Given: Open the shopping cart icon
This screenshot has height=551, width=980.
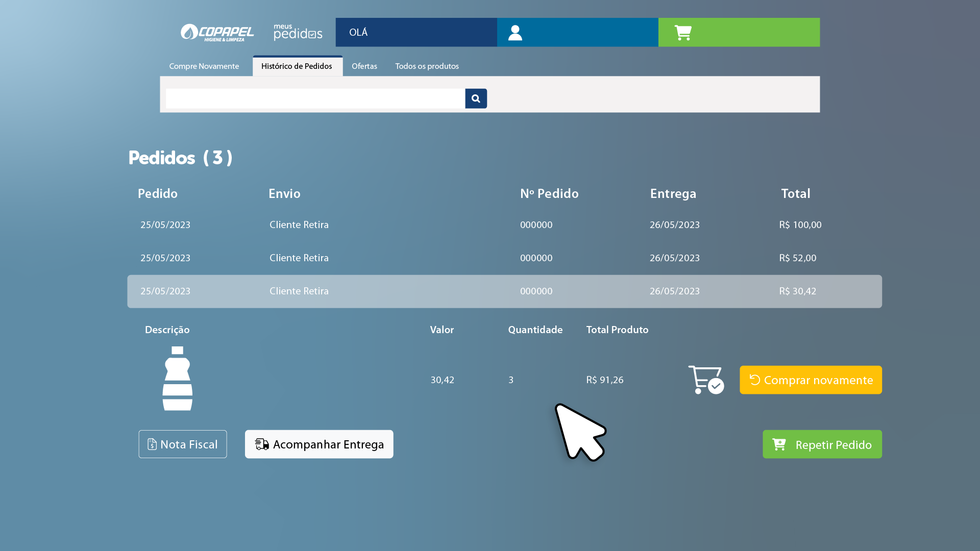Looking at the screenshot, I should tap(683, 33).
